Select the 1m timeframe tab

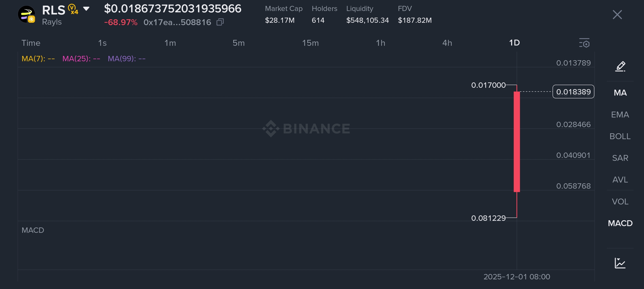point(170,43)
